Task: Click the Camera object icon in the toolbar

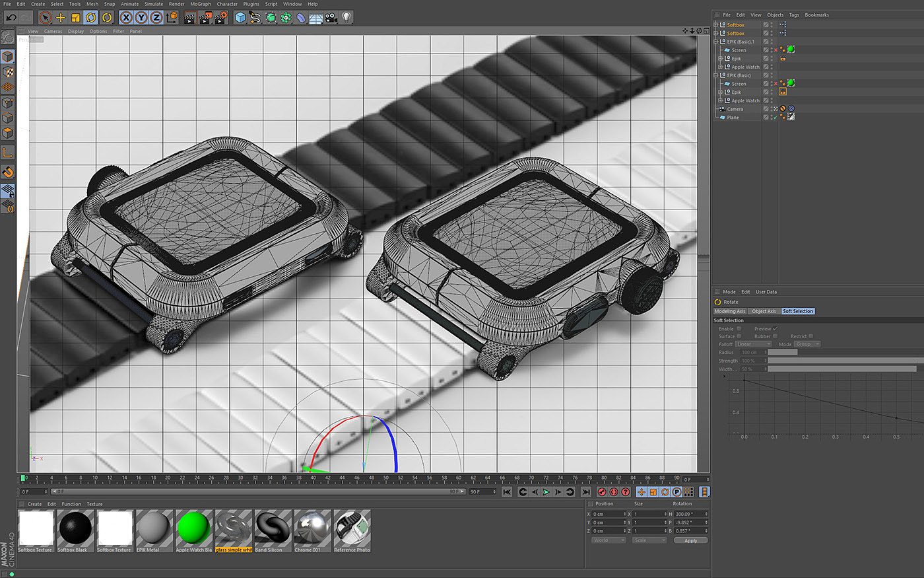Action: point(331,18)
